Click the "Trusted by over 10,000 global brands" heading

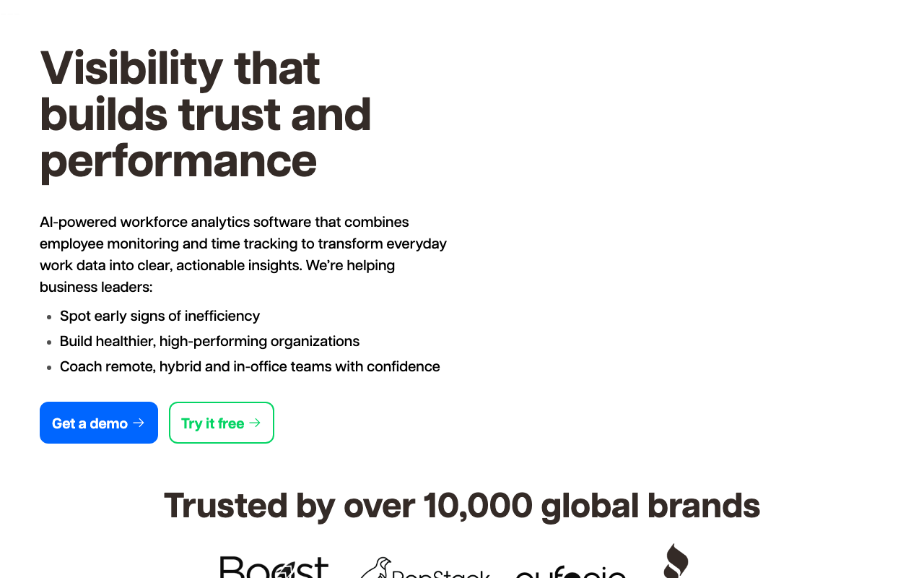click(462, 505)
